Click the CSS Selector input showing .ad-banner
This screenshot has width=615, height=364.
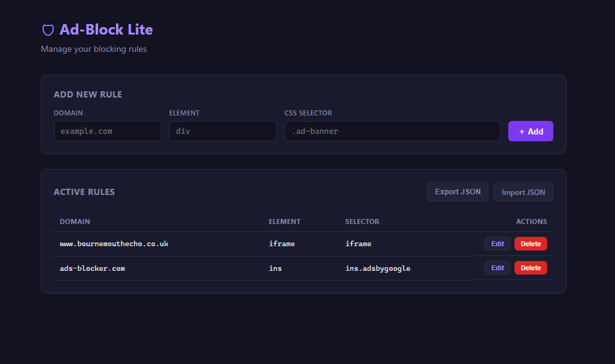click(392, 131)
